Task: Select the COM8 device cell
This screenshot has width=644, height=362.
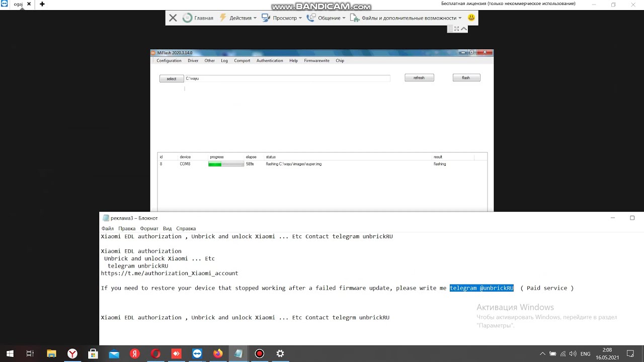Action: [185, 164]
